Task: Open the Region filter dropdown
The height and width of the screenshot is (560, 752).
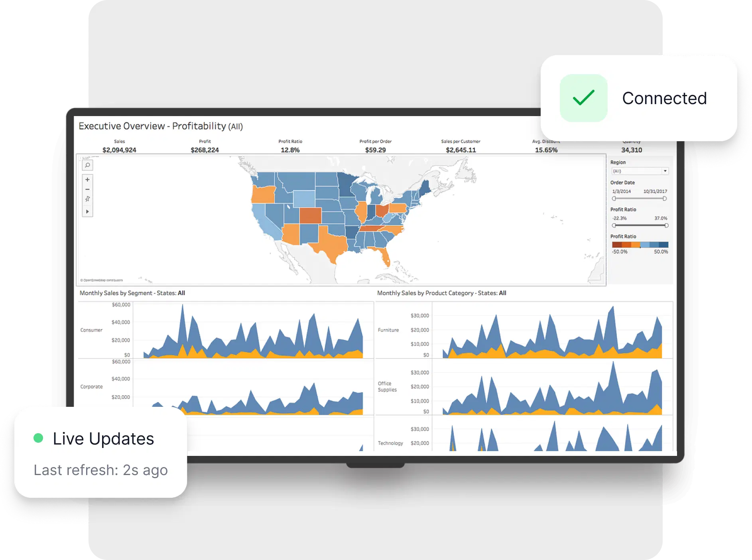Action: (665, 171)
